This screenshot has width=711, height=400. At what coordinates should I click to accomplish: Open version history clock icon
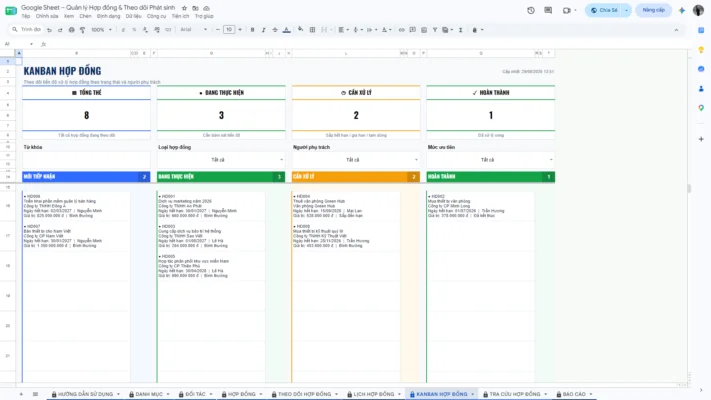click(x=531, y=10)
